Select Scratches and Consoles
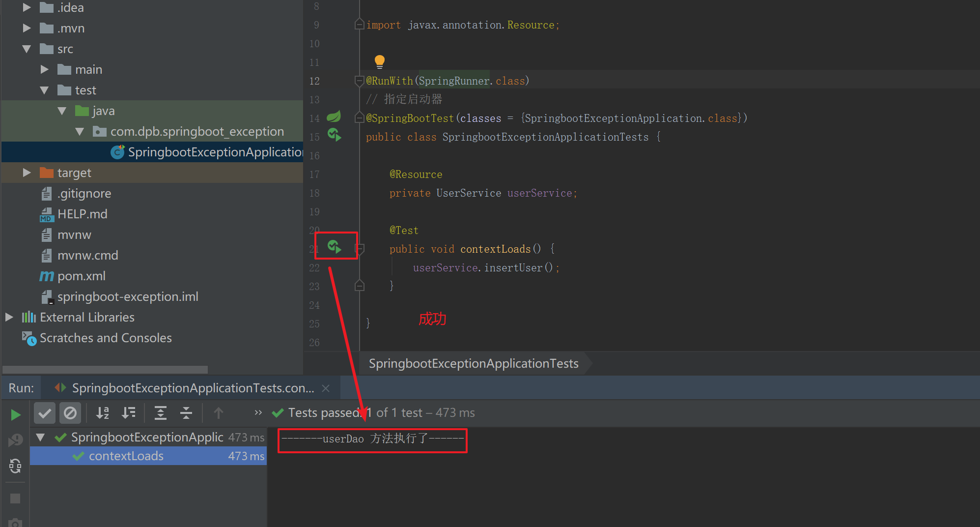980x527 pixels. tap(97, 338)
